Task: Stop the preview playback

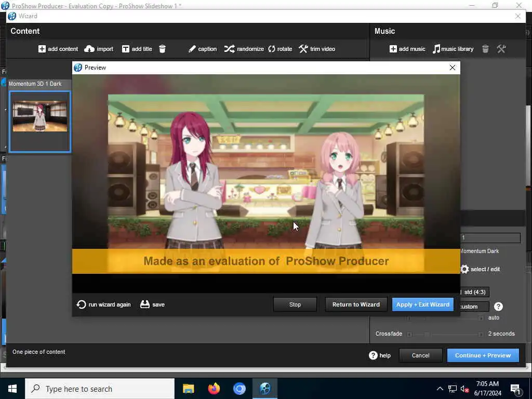Action: [295, 304]
